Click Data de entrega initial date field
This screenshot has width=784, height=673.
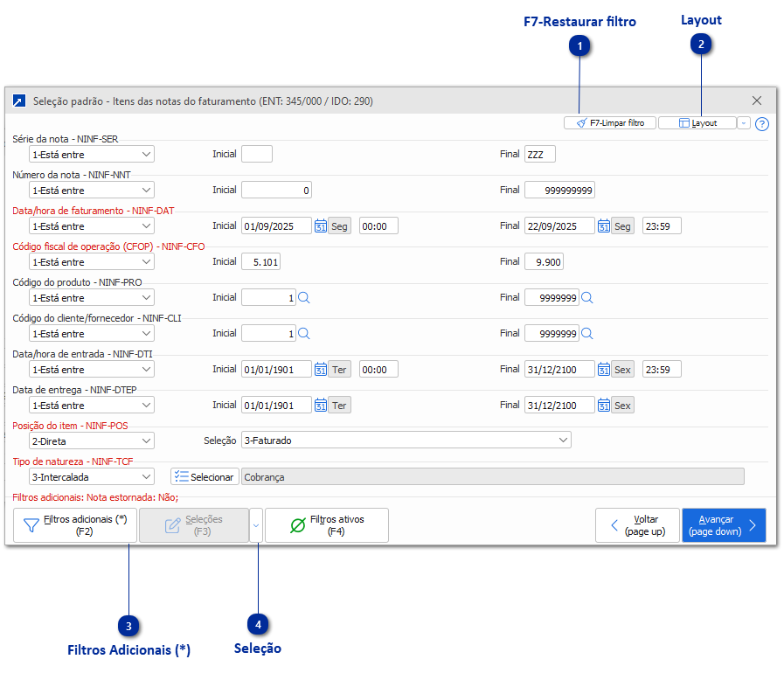(276, 405)
